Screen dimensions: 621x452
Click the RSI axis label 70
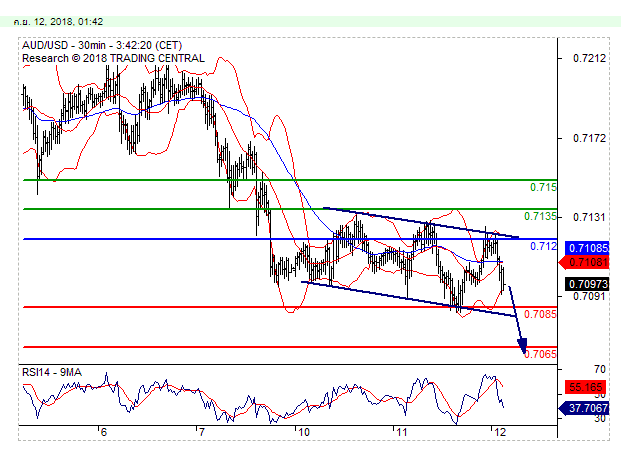coord(600,369)
